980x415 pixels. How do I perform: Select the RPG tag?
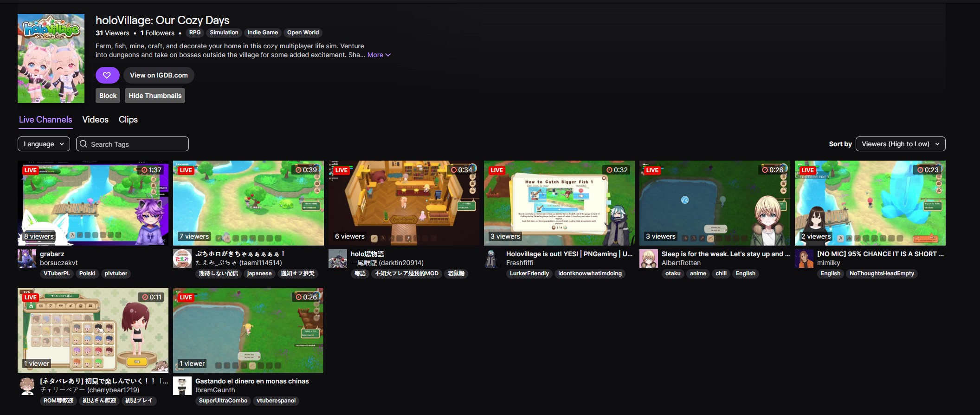[195, 32]
